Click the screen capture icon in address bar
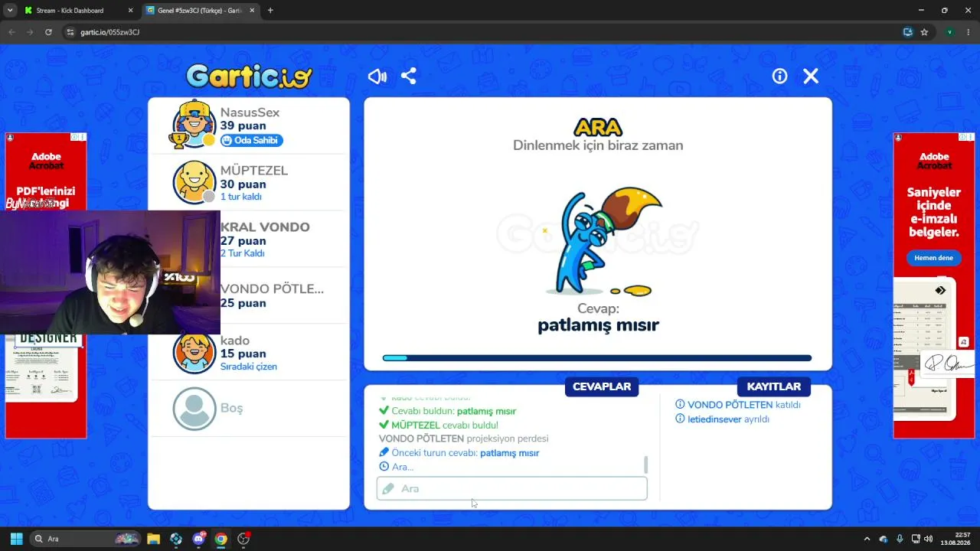Screen dimensions: 980x551 tap(907, 32)
